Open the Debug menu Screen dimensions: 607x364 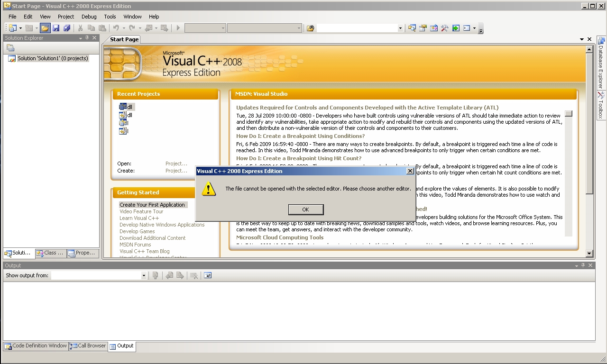[x=89, y=17]
